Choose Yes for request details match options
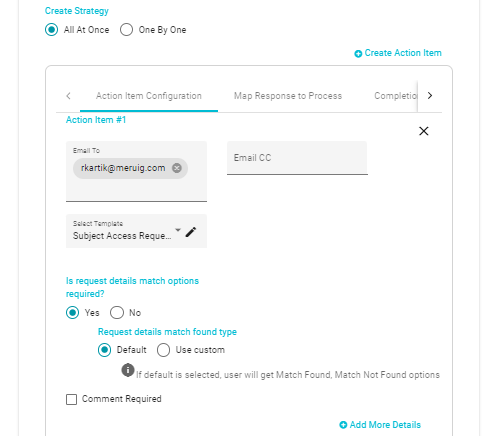This screenshot has height=436, width=497. [x=72, y=313]
